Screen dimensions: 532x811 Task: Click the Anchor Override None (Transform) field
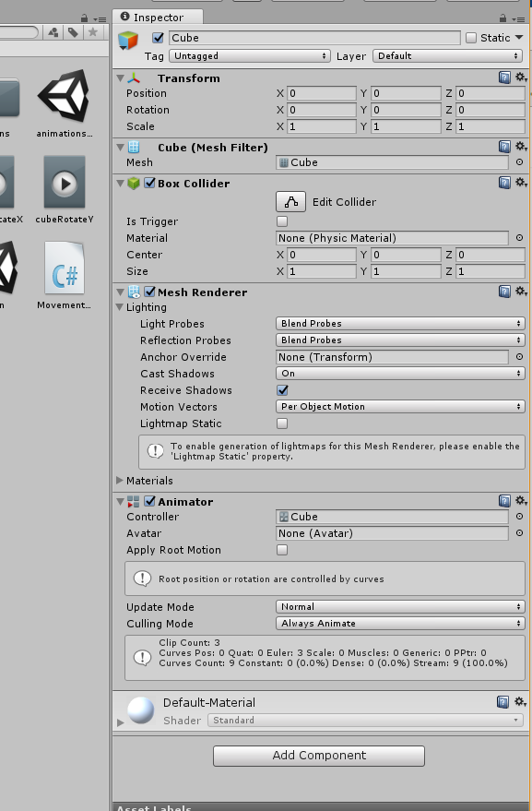pyautogui.click(x=393, y=357)
